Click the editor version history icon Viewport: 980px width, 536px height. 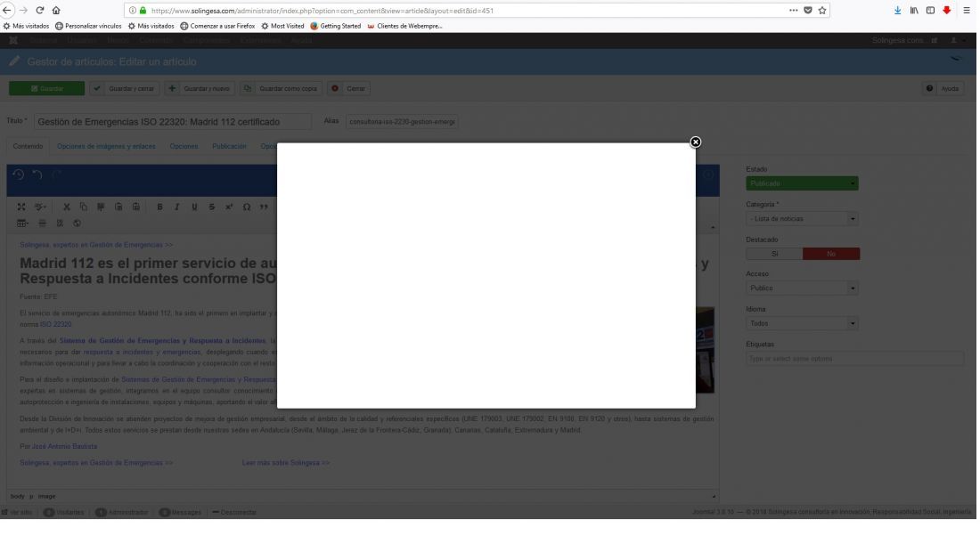(18, 175)
